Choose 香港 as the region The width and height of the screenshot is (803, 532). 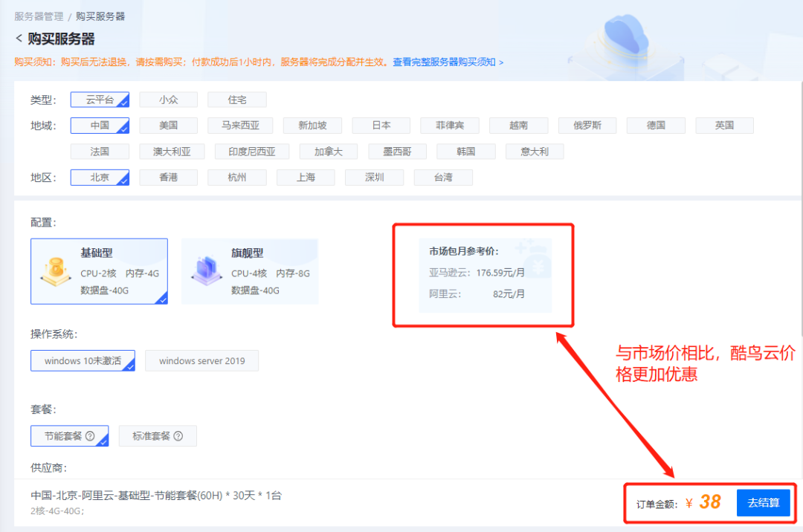[168, 177]
